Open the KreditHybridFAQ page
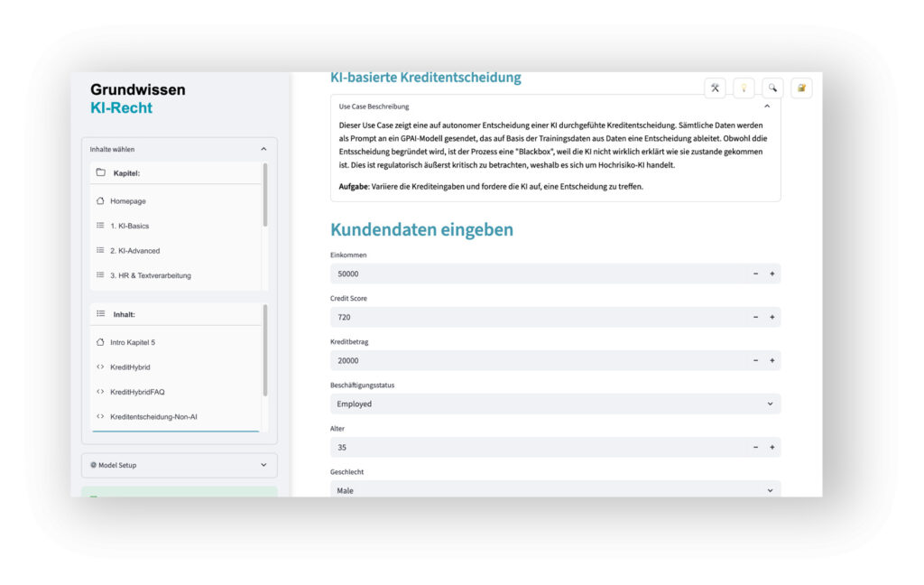Image resolution: width=924 pixels, height=585 pixels. [x=137, y=392]
